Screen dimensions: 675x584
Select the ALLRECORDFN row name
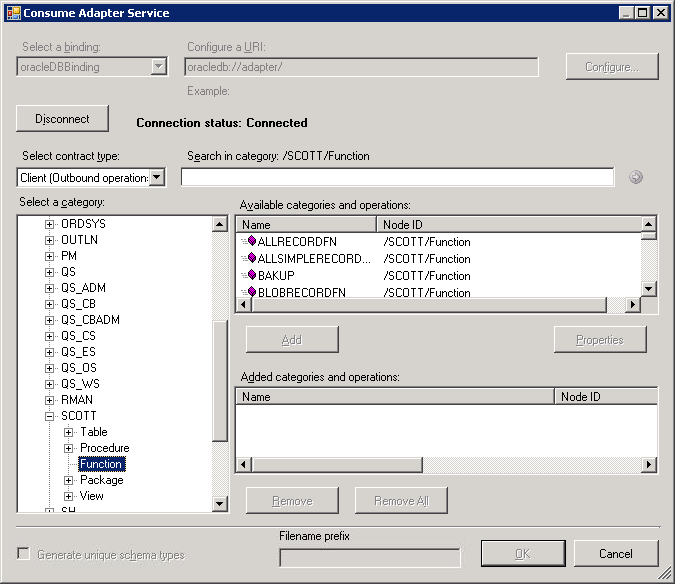click(x=297, y=241)
